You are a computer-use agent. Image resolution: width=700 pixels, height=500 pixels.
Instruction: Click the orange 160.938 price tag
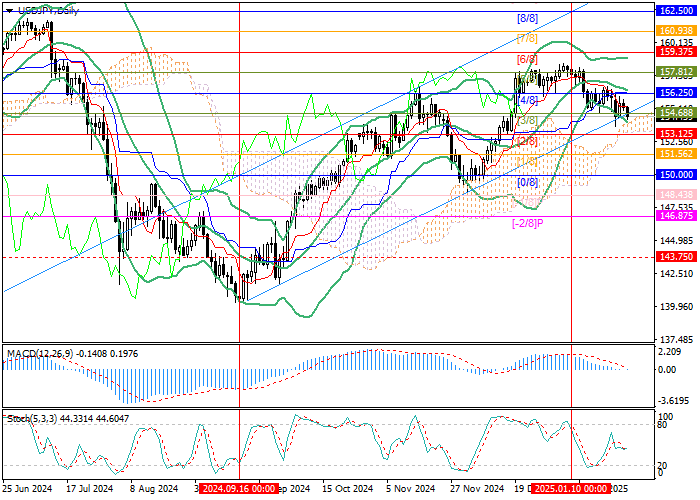click(675, 31)
